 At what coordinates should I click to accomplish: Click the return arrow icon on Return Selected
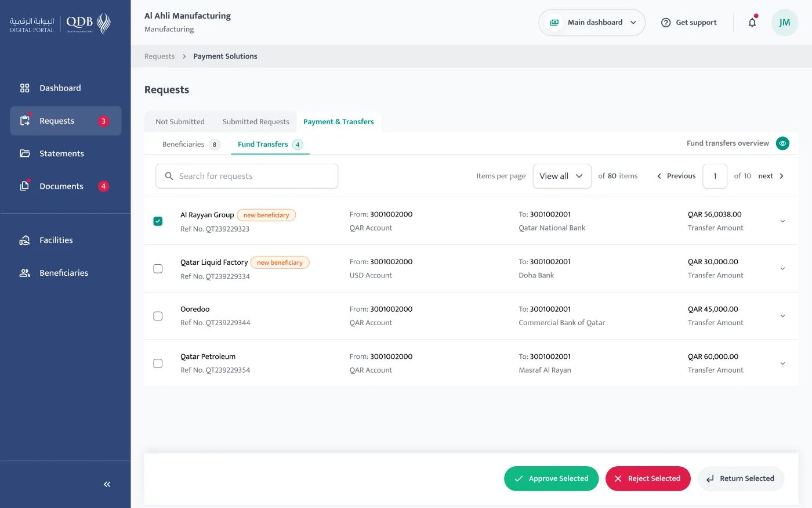[x=710, y=479]
